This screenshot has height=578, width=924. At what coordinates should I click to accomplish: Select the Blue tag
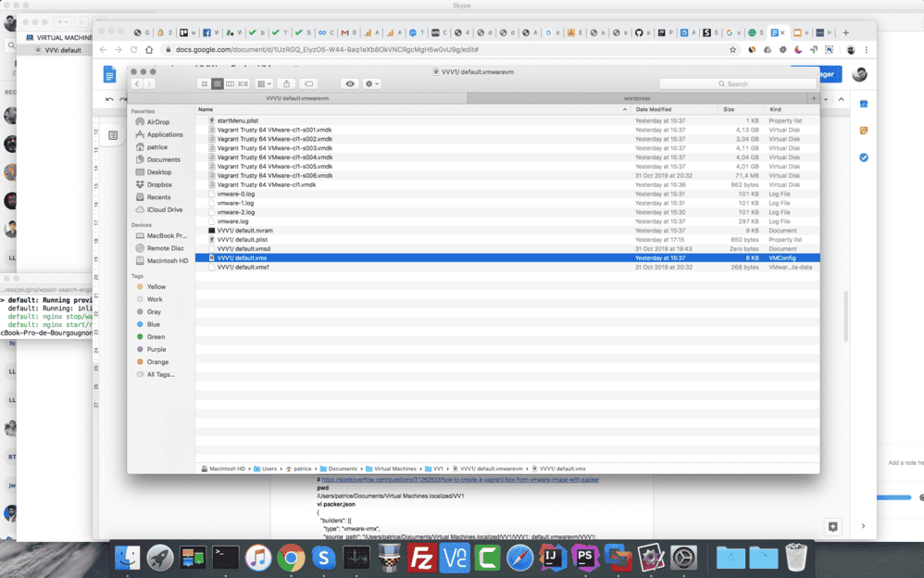(x=148, y=324)
